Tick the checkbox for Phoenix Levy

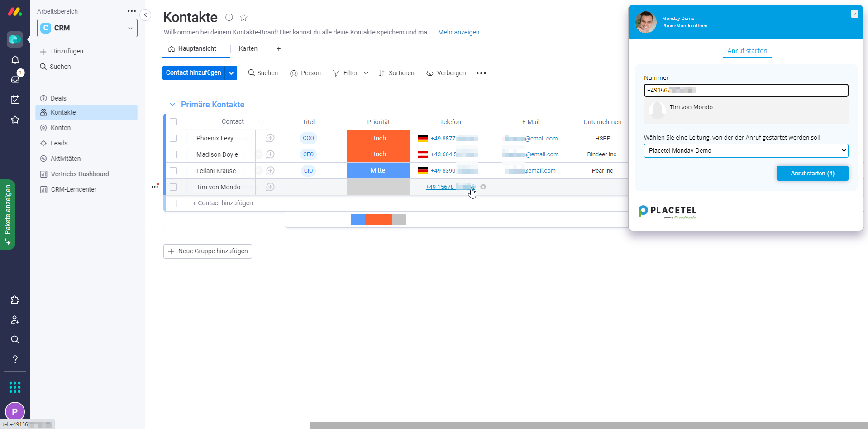173,138
